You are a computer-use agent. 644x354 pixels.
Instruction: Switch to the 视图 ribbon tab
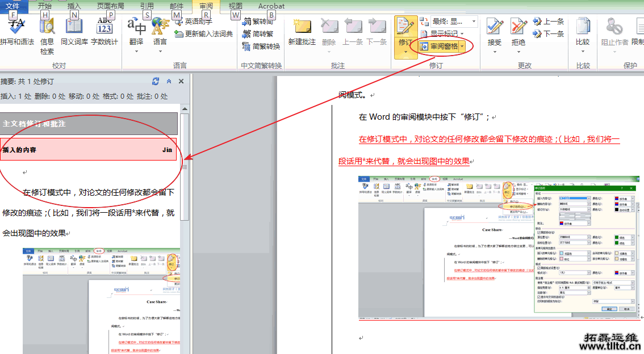(235, 6)
